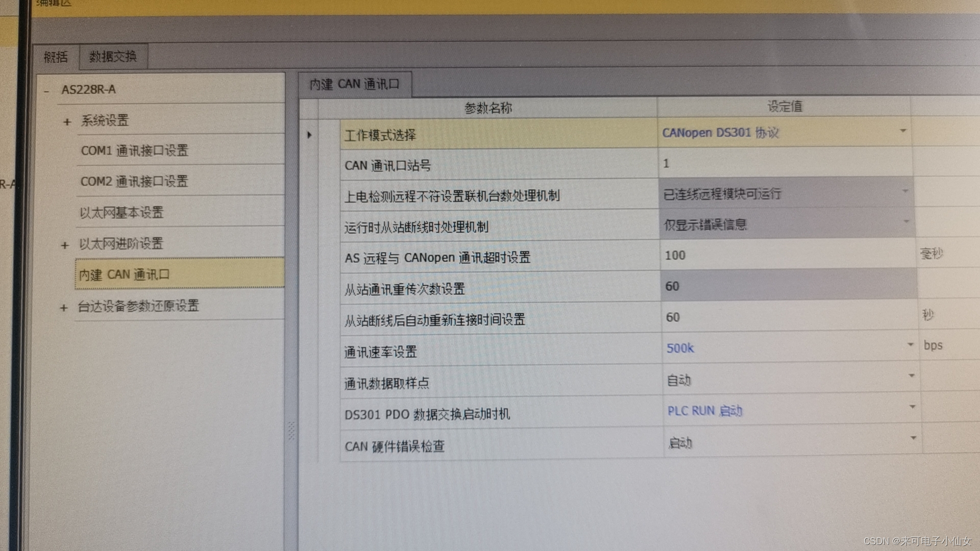Click the 参数名称 column header

[x=487, y=108]
